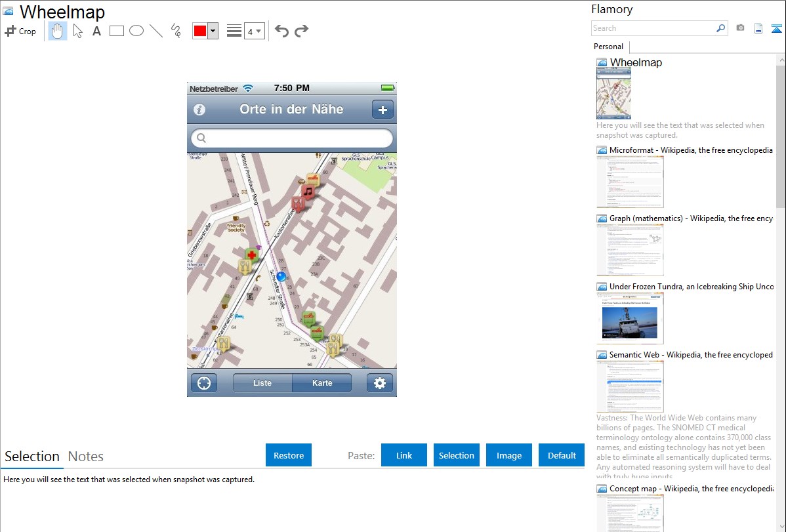Viewport: 786px width, 532px height.
Task: Switch to Karte view
Action: tap(322, 383)
